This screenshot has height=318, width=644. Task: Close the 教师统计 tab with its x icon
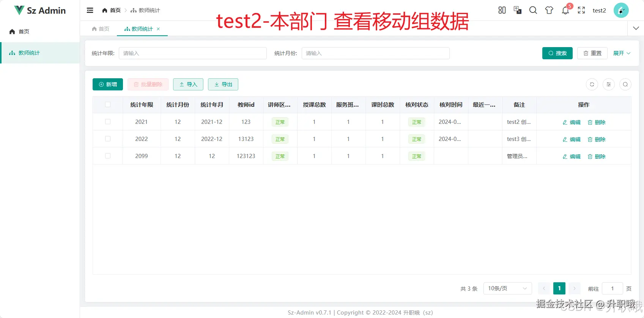(158, 29)
